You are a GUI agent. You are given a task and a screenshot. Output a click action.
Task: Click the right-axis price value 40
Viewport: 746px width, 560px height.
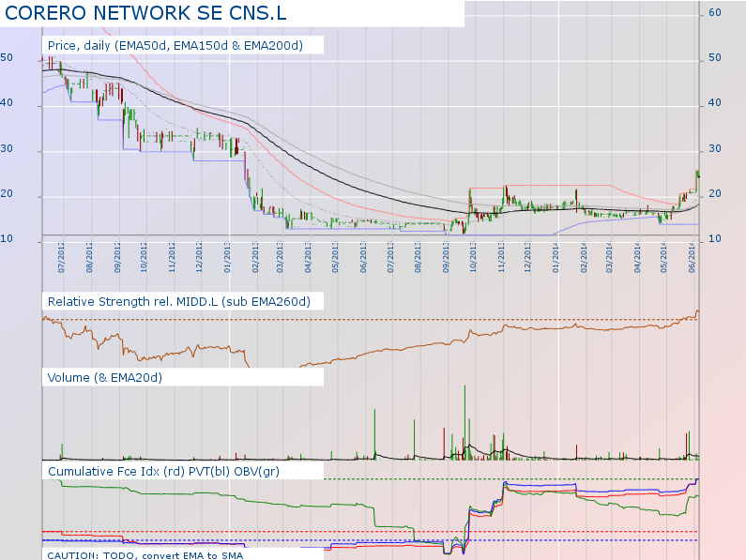pyautogui.click(x=715, y=103)
